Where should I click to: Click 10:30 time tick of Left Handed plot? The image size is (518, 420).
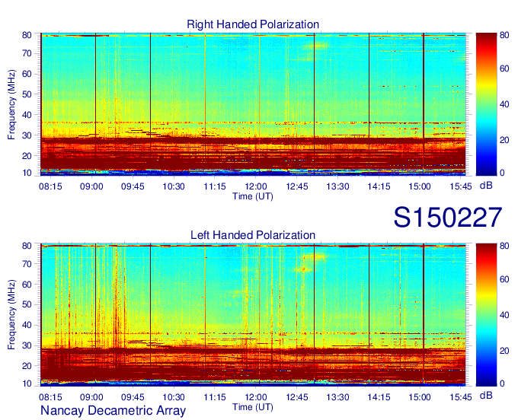click(174, 397)
